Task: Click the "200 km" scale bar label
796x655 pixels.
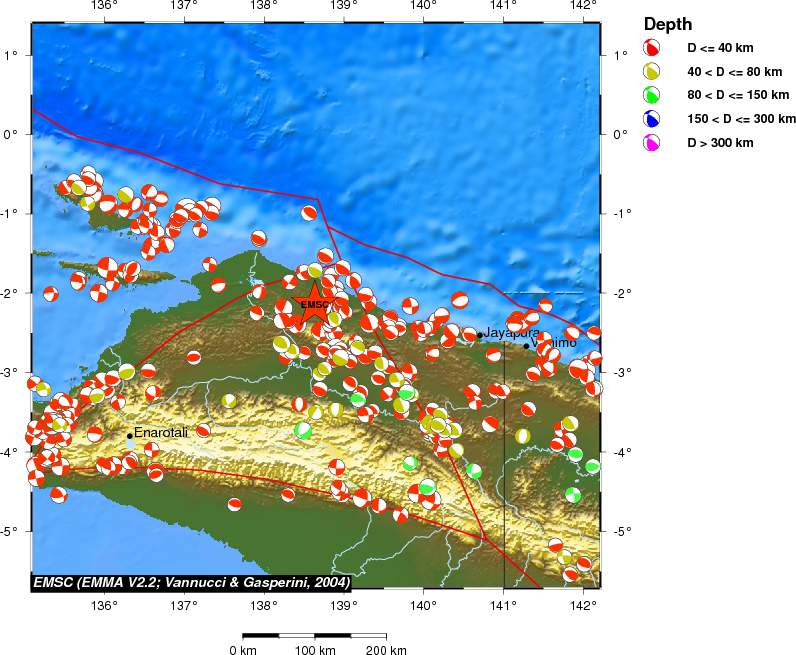Action: pyautogui.click(x=386, y=651)
